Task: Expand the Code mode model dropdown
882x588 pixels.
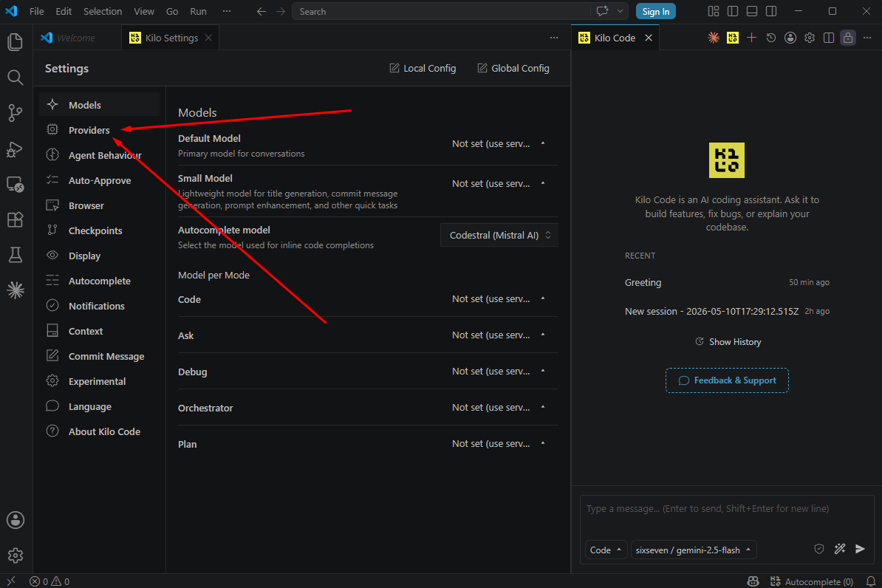Action: 499,298
